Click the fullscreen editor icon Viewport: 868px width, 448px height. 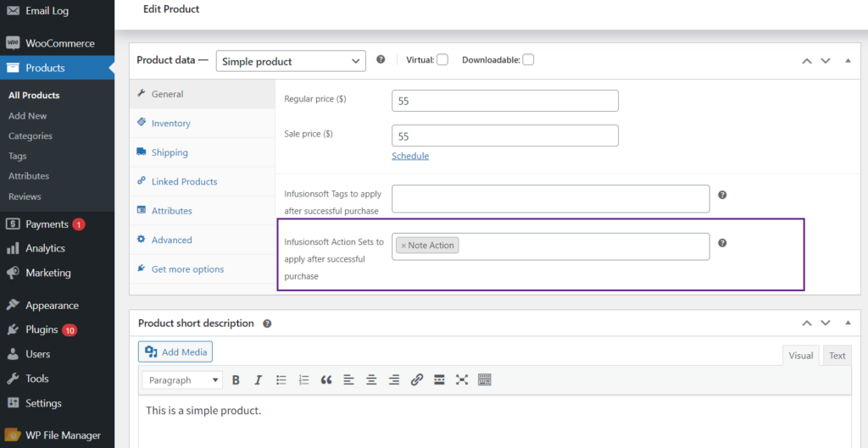coord(462,380)
